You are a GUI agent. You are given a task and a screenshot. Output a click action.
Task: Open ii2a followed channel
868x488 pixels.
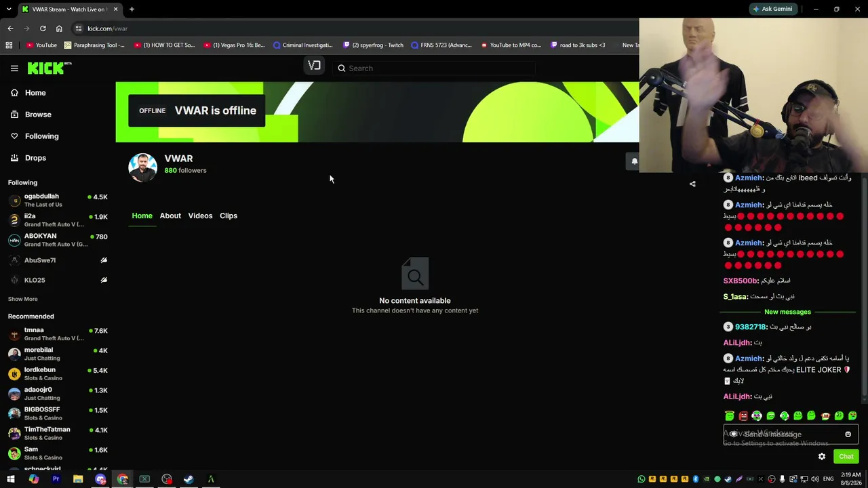pyautogui.click(x=58, y=220)
